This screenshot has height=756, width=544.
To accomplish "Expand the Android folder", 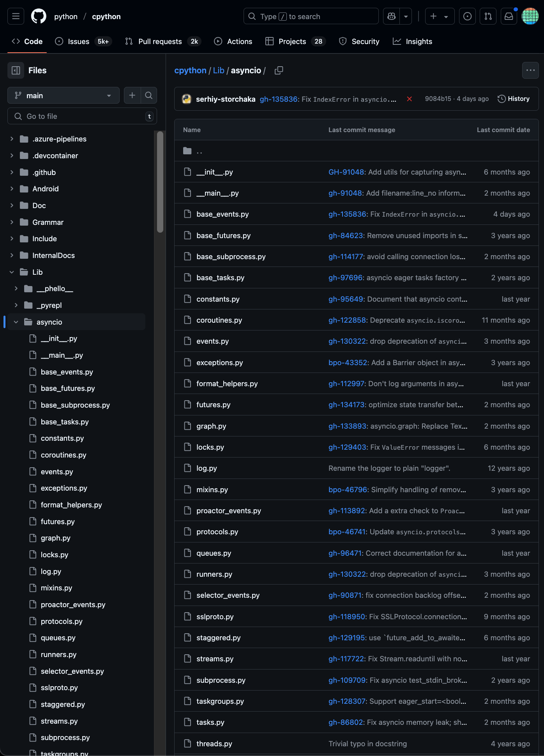I will (x=12, y=189).
